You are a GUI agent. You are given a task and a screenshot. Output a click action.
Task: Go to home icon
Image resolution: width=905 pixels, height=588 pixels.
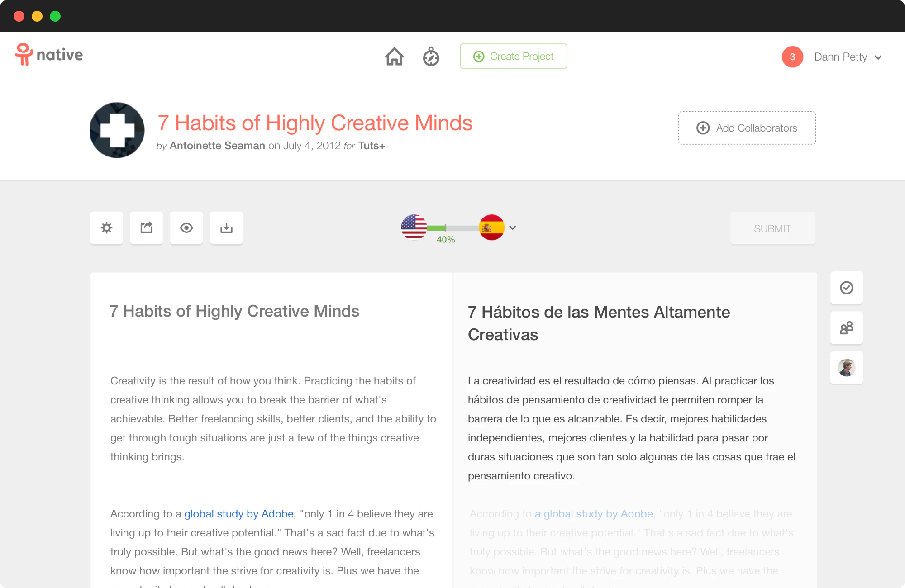[394, 57]
